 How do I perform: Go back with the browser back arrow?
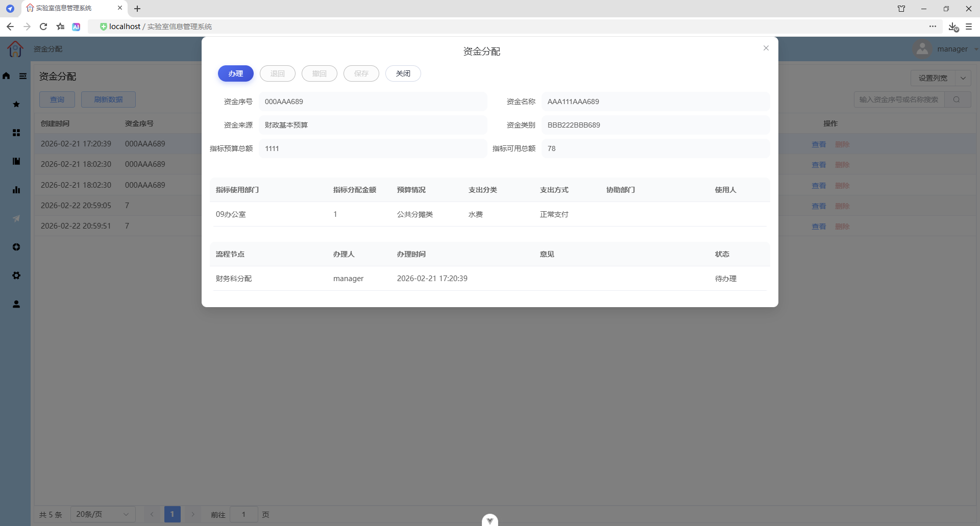coord(10,27)
